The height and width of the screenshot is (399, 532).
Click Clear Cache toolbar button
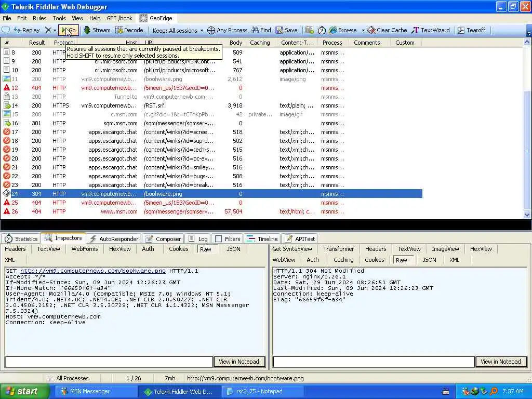(387, 30)
